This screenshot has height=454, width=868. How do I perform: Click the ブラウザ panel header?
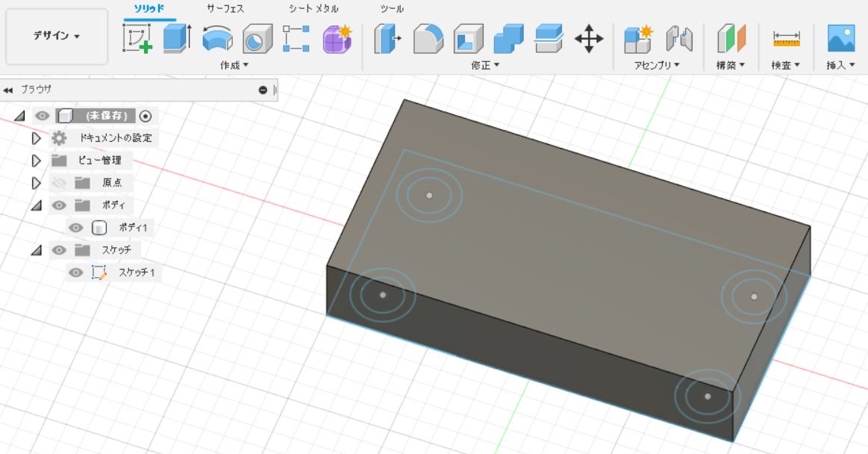point(138,90)
